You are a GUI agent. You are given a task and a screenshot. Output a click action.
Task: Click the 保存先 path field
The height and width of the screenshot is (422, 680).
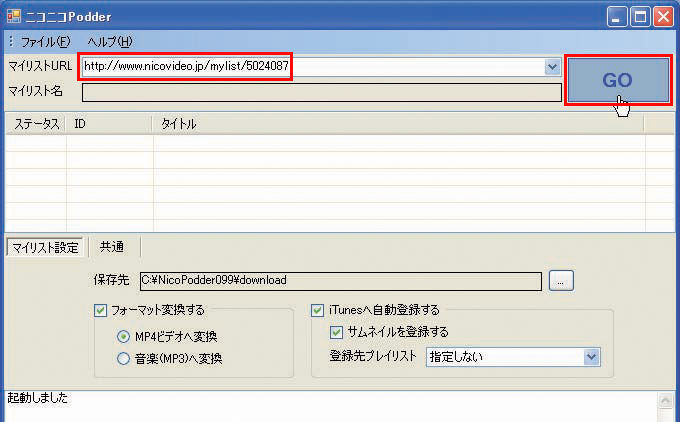coord(341,281)
